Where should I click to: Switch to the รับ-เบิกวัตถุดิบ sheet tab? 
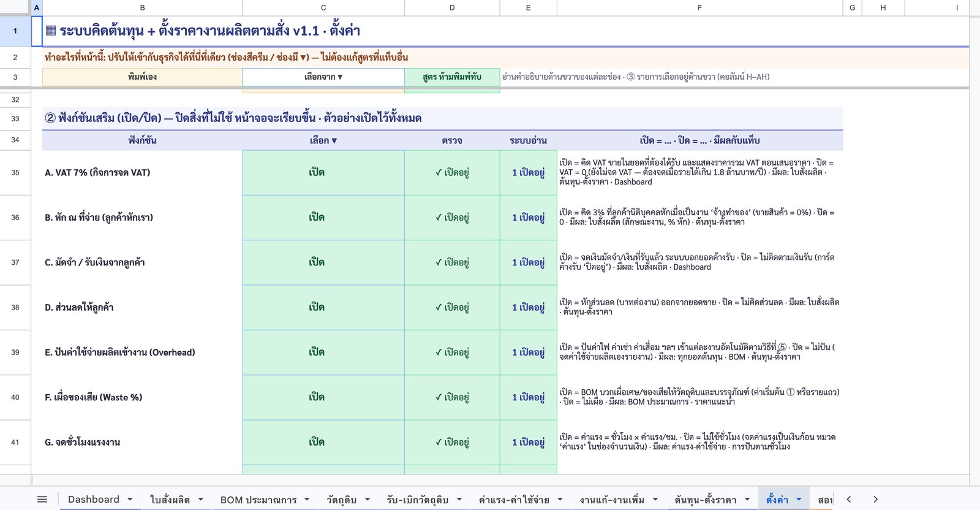[418, 500]
